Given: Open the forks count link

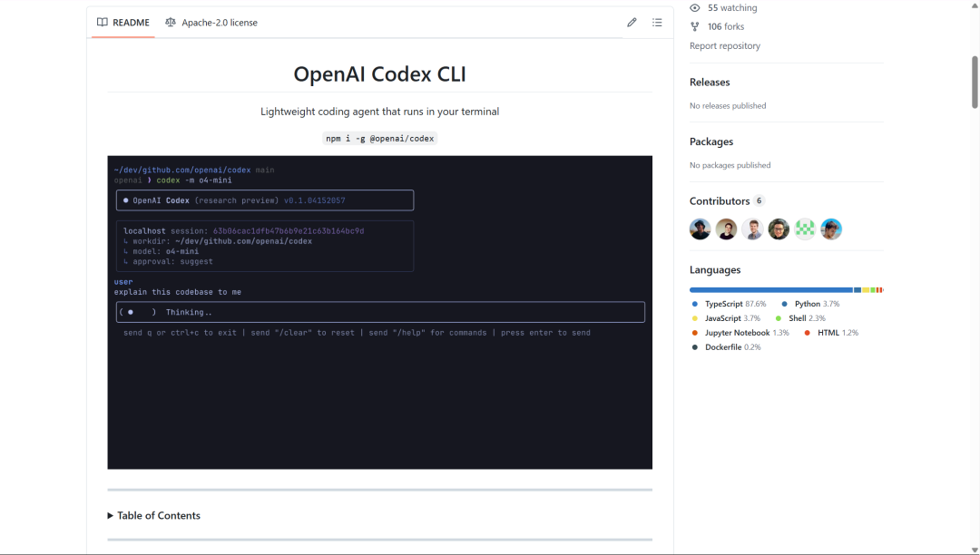Looking at the screenshot, I should [726, 26].
